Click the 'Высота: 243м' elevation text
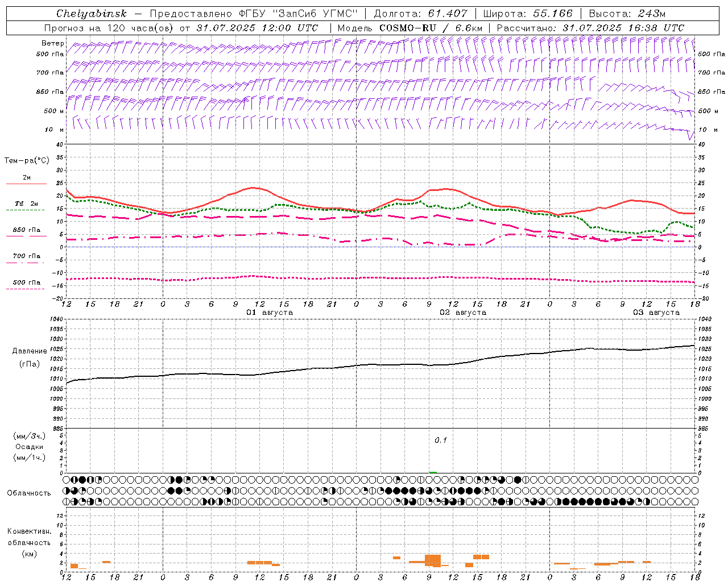 pyautogui.click(x=627, y=14)
